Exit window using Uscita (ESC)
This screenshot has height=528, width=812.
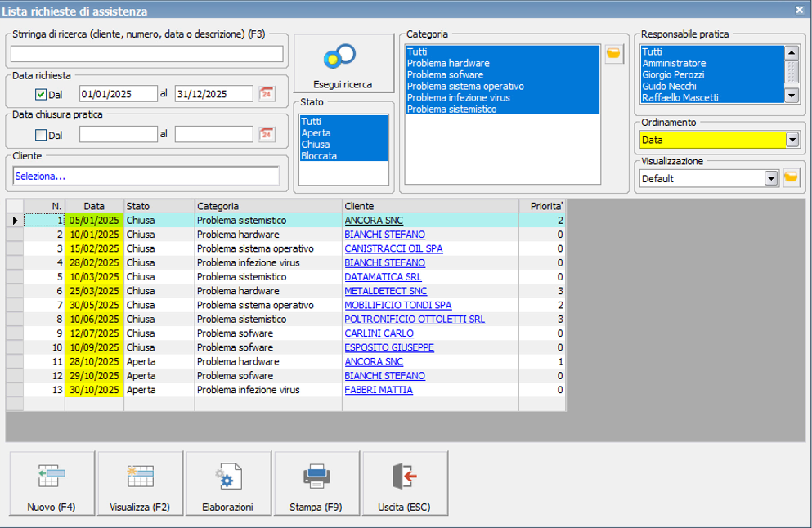click(405, 485)
